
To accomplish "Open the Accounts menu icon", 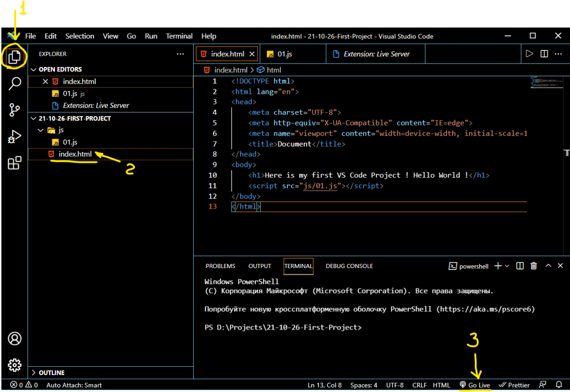I will (x=14, y=338).
